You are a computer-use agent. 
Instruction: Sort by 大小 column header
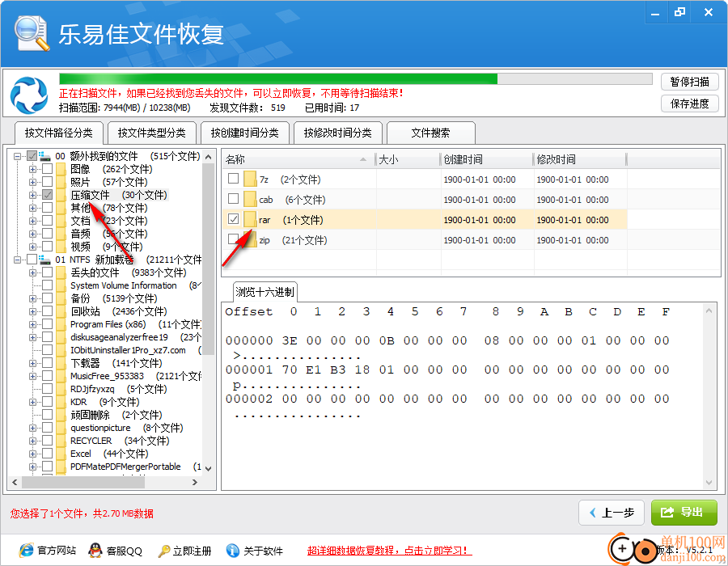[x=407, y=159]
